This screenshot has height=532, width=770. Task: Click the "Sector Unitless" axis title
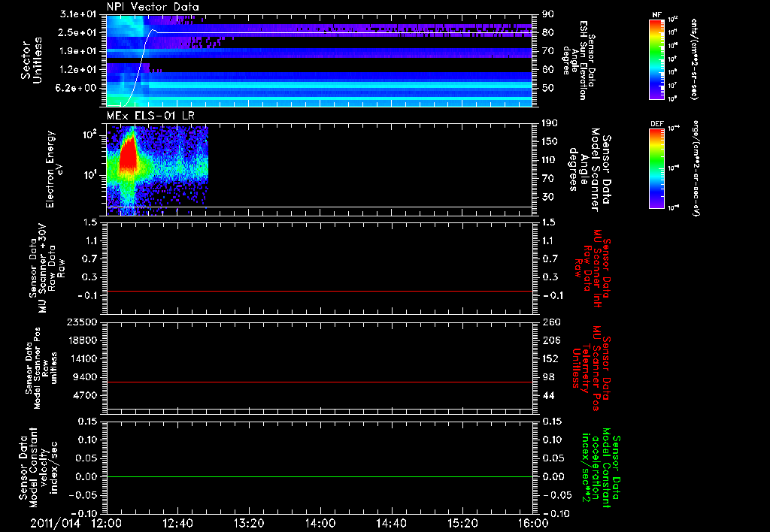click(31, 60)
